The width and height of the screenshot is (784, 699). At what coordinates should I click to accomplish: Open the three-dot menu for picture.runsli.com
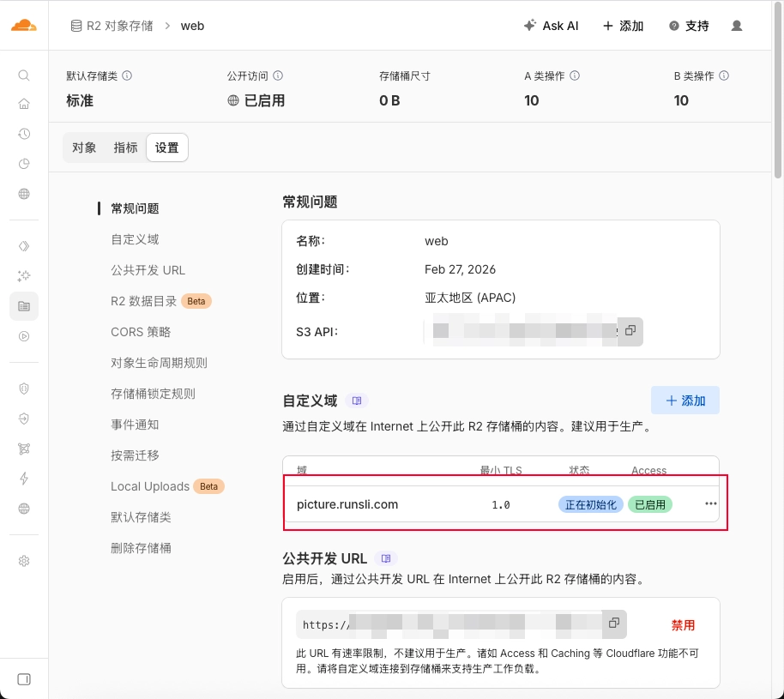tap(710, 504)
